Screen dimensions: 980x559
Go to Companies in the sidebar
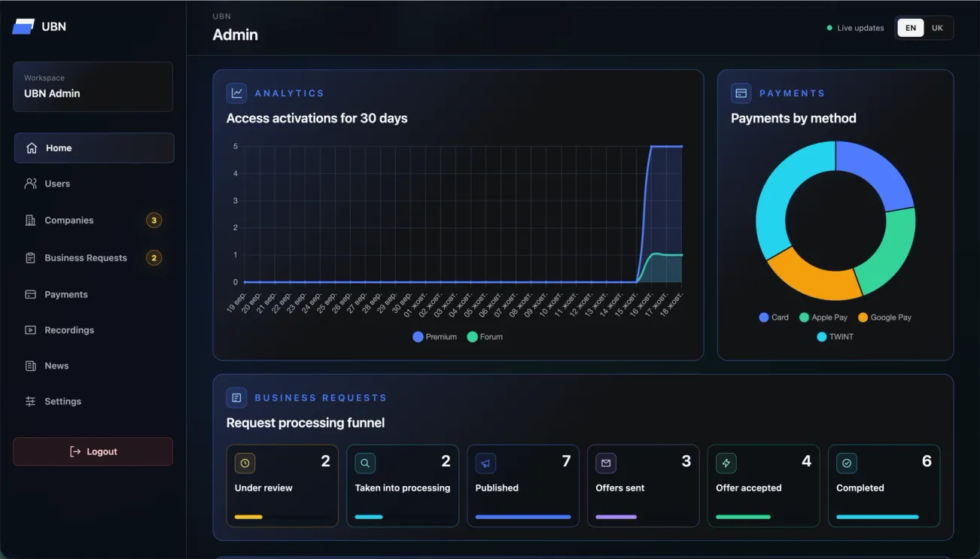(94, 220)
